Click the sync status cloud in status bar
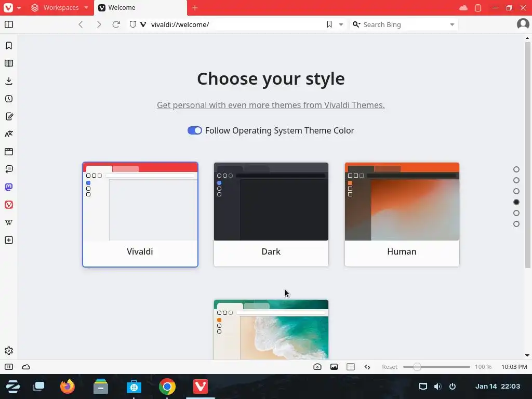 click(26, 367)
